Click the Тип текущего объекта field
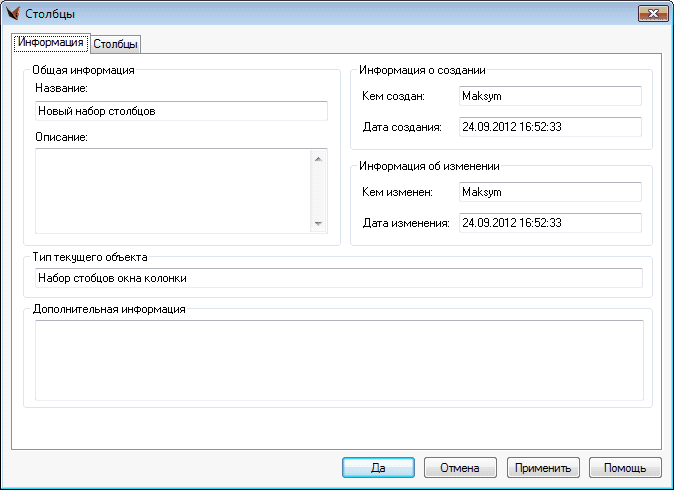 pyautogui.click(x=338, y=278)
